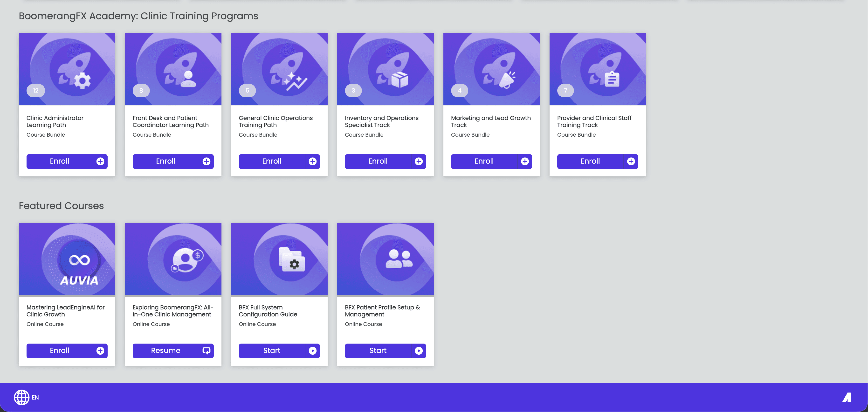This screenshot has width=868, height=412.
Task: Open EN language dropdown label
Action: (35, 398)
